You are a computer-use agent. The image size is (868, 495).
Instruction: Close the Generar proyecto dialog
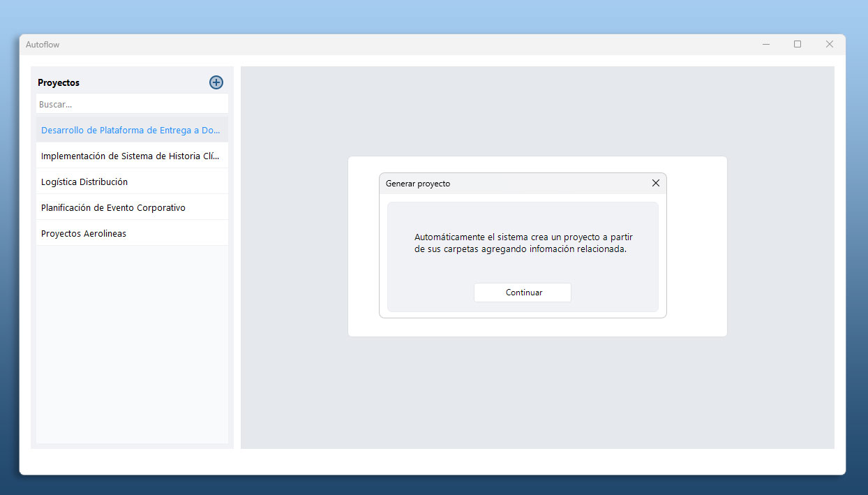click(655, 183)
